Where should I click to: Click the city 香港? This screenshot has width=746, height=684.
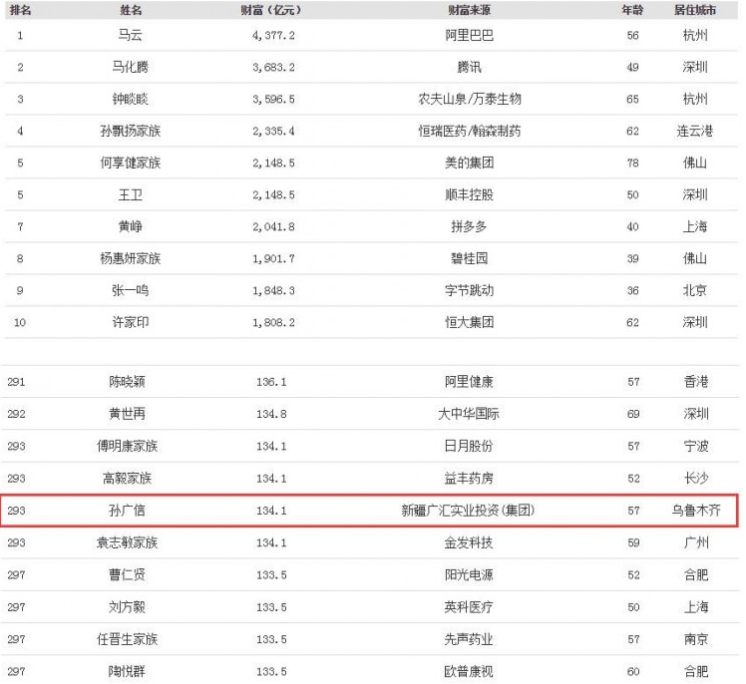tap(696, 381)
